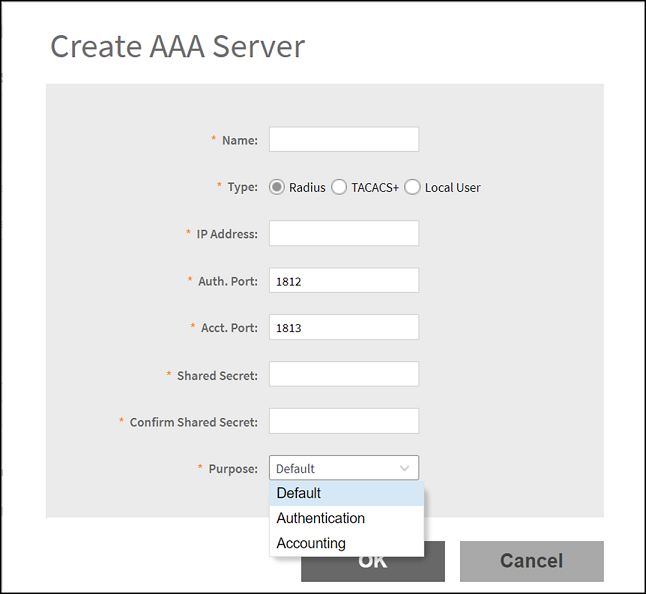The image size is (646, 594).
Task: Focus the IP Address input field
Action: (344, 233)
